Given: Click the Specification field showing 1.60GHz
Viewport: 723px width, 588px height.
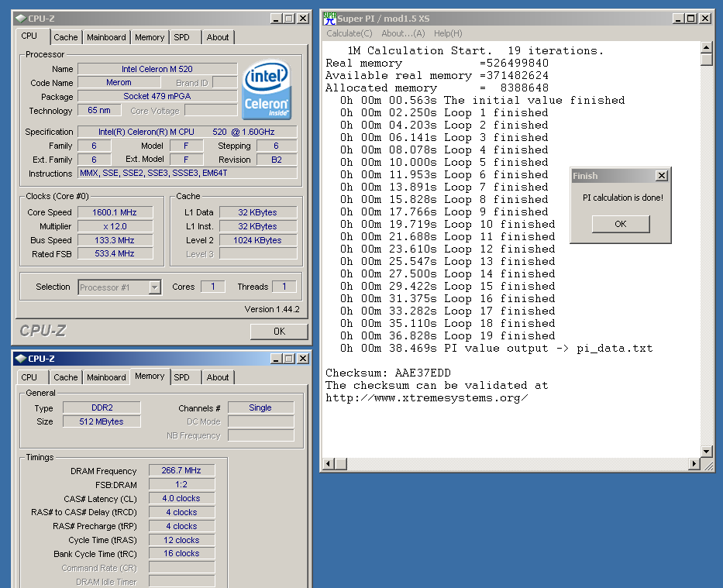Looking at the screenshot, I should 188,132.
